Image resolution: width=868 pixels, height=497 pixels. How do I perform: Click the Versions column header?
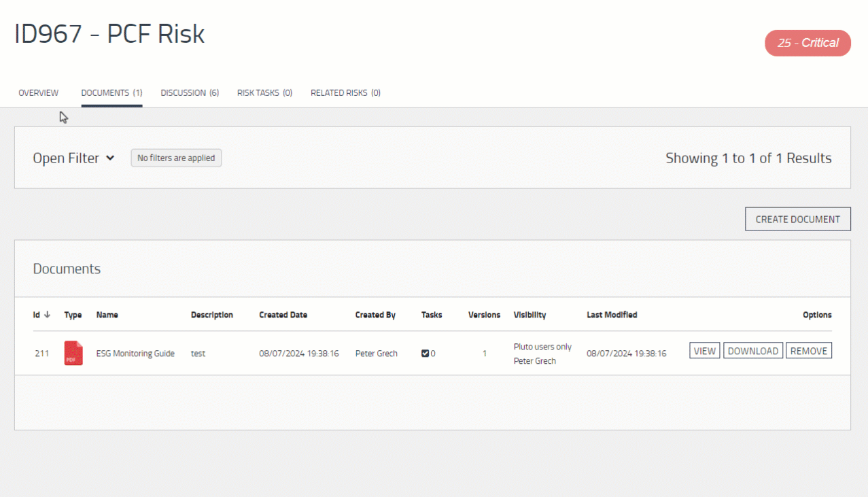click(x=485, y=315)
